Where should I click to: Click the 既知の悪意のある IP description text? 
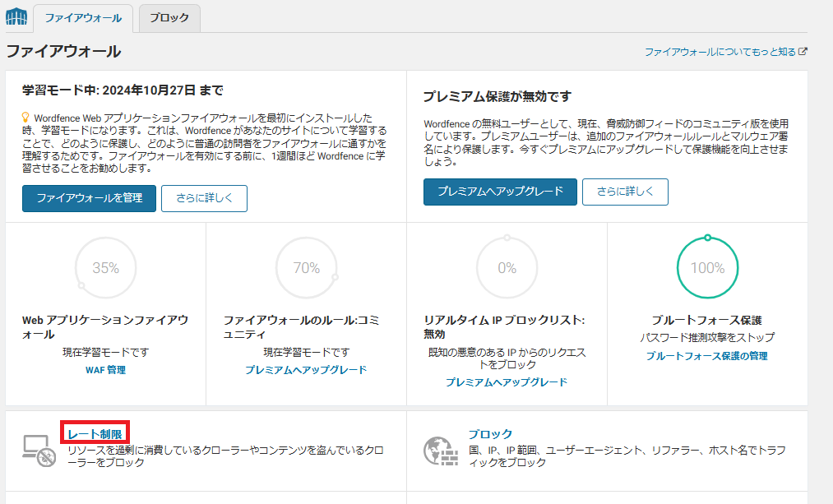pos(507,358)
